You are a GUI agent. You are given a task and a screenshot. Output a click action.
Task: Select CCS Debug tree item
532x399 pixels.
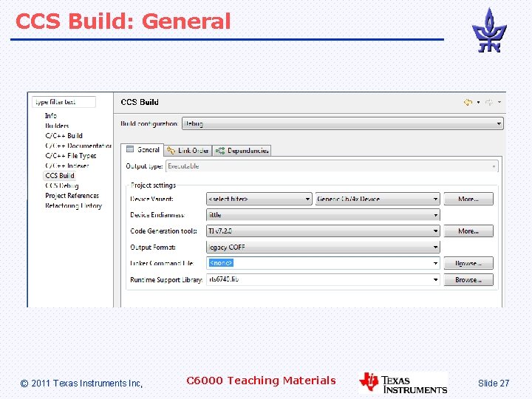62,185
